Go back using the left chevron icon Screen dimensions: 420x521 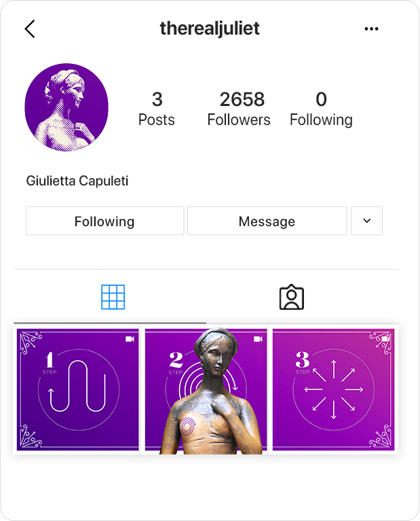(x=30, y=29)
